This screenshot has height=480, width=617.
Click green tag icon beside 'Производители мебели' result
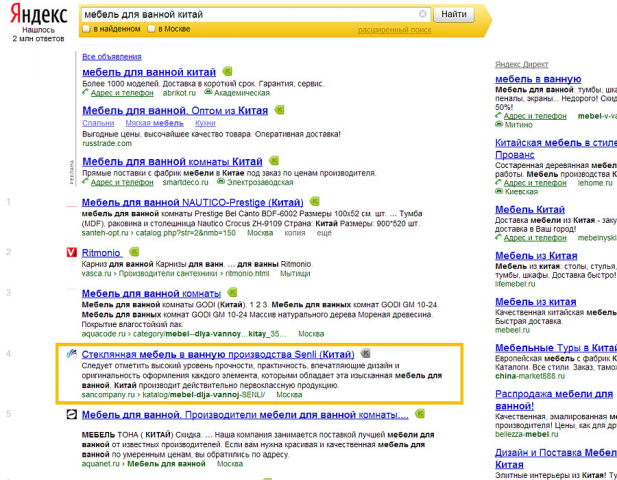coord(420,414)
